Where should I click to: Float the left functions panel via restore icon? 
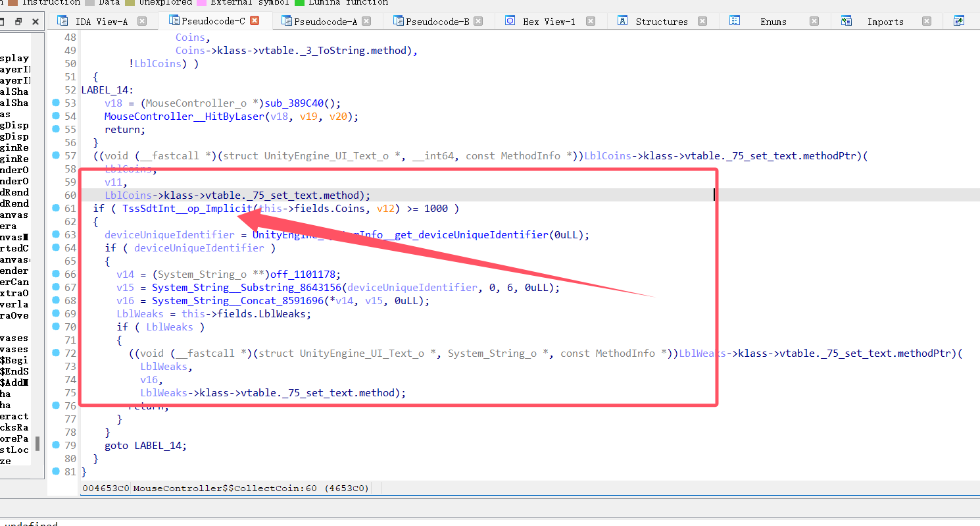point(18,21)
